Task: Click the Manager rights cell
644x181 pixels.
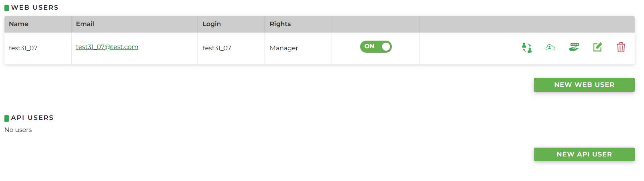Action: click(x=284, y=48)
